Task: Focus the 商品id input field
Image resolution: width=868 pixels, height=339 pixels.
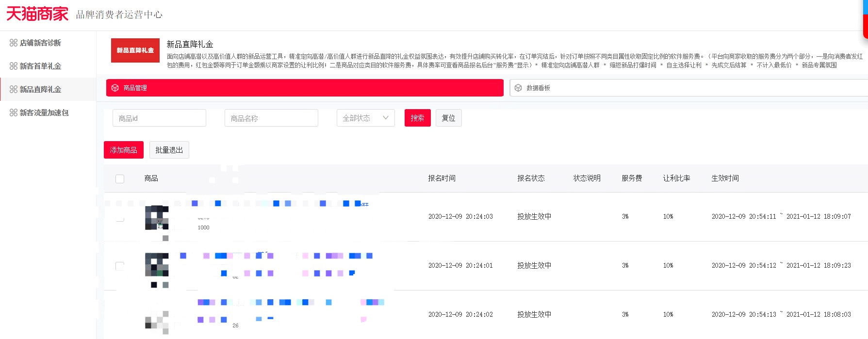Action: click(159, 118)
